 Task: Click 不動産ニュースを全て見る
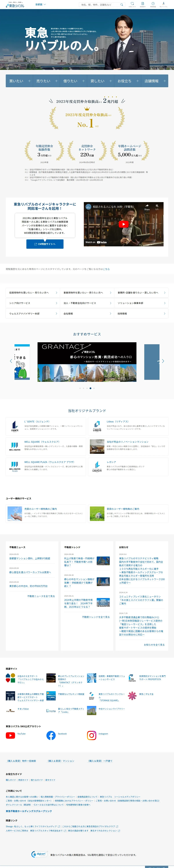tap(41, 596)
